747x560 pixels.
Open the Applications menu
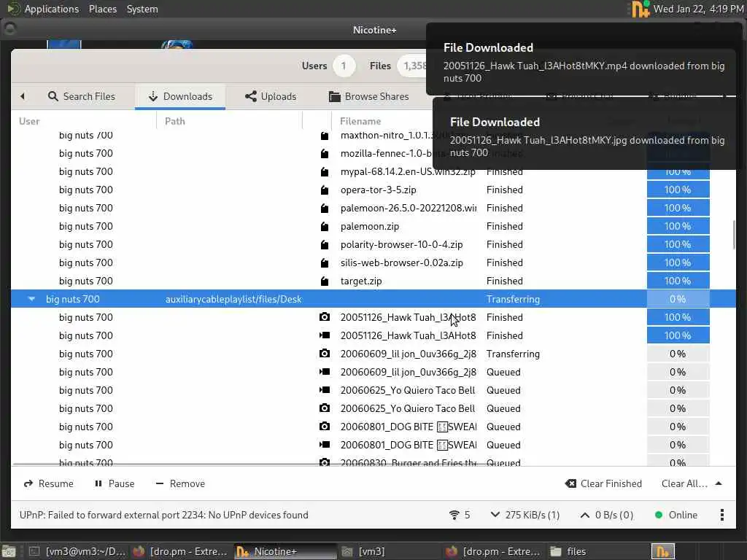click(52, 9)
